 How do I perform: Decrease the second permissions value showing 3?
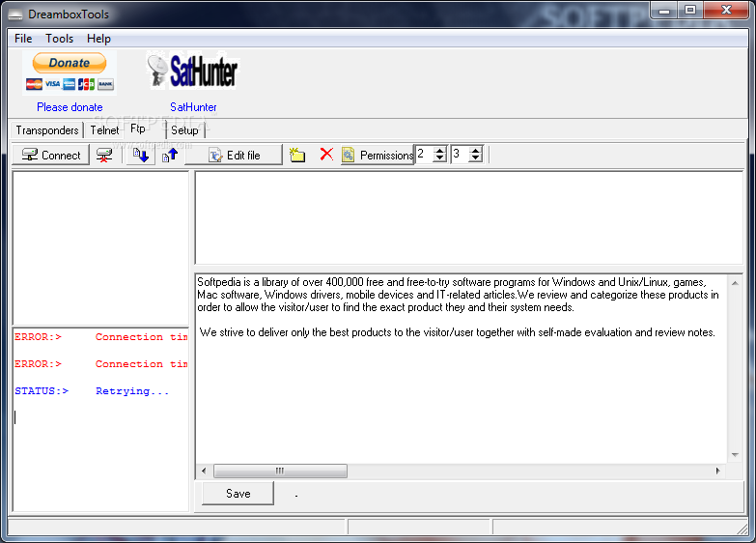coord(476,158)
